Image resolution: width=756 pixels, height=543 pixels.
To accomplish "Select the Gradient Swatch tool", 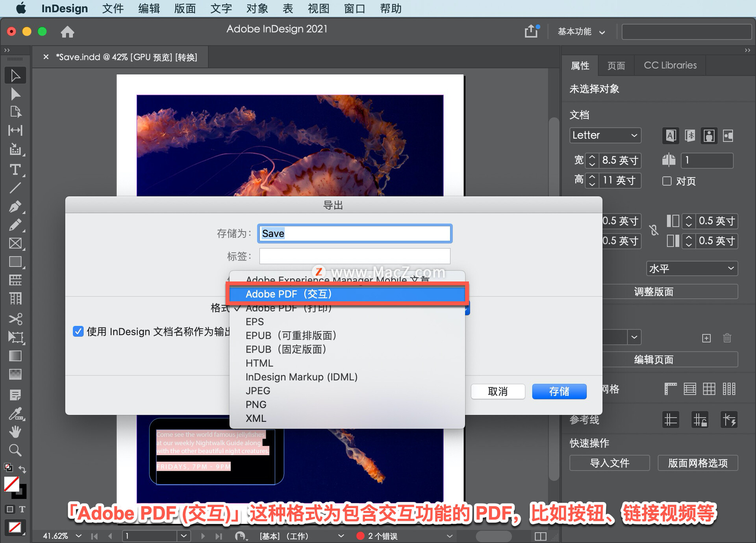I will [x=15, y=356].
